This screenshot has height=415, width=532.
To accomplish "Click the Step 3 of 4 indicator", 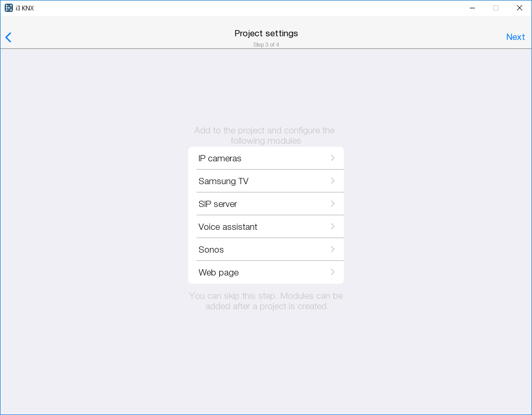I will click(x=266, y=45).
